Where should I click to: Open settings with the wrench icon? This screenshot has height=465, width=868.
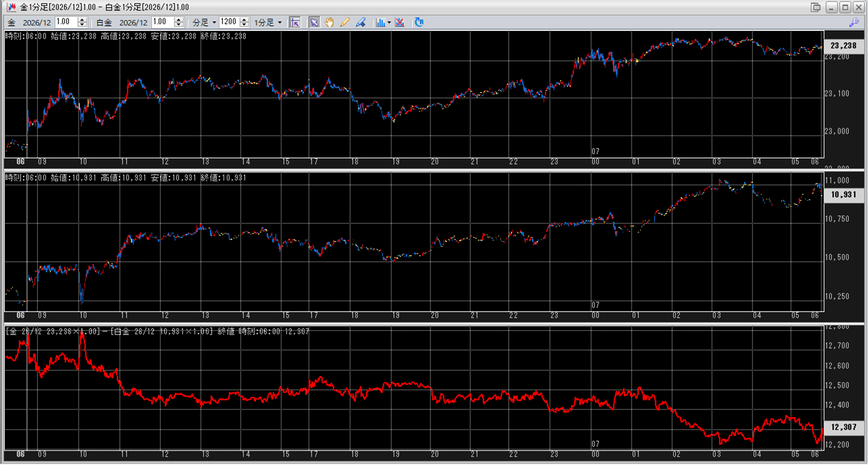854,22
